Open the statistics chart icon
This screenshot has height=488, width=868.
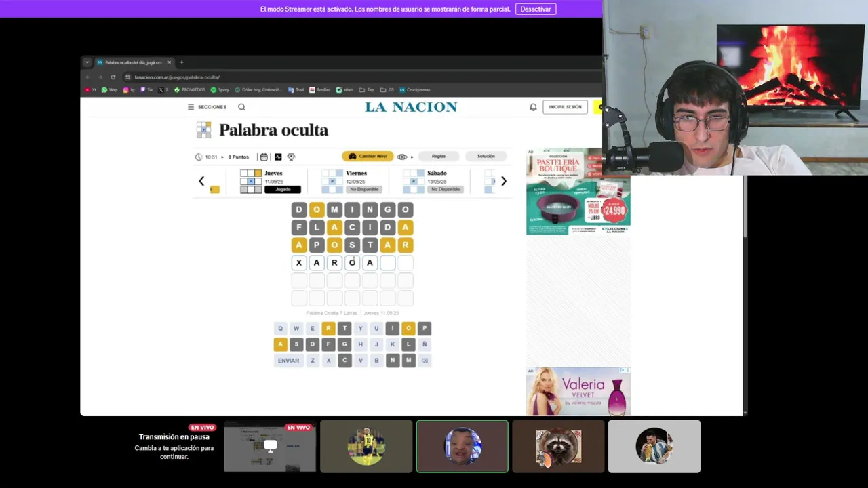point(278,157)
